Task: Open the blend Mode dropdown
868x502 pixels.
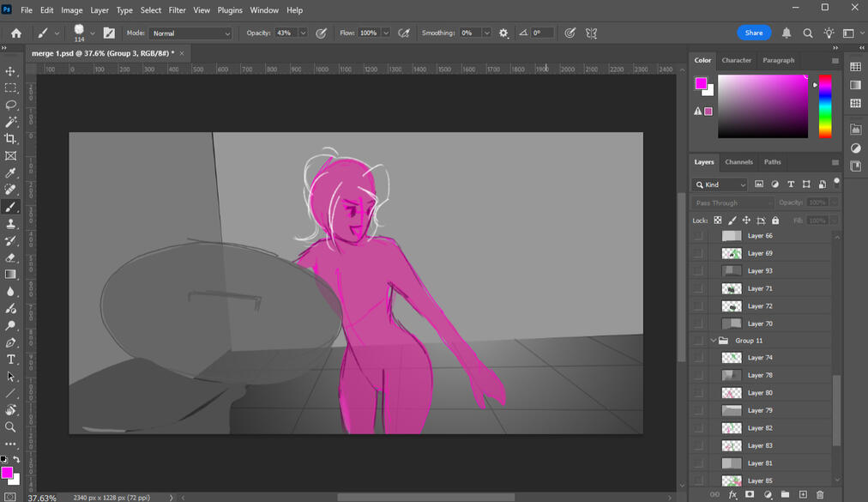Action: click(x=190, y=33)
